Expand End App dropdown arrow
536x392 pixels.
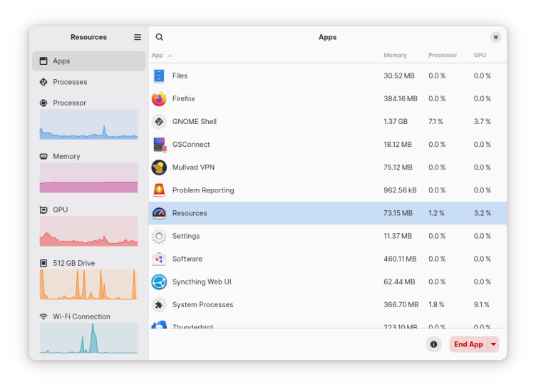coord(493,344)
